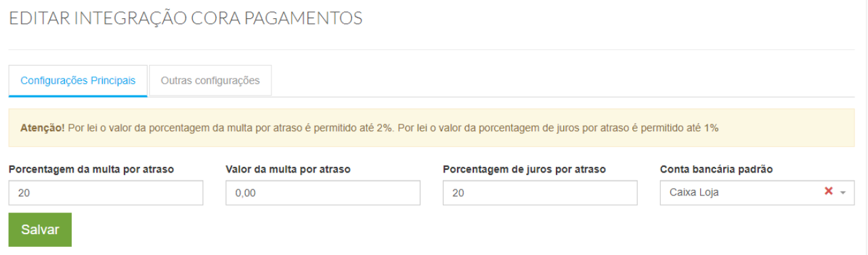This screenshot has height=255, width=868.
Task: Click the yellow Atenção warning banner
Action: tap(431, 128)
